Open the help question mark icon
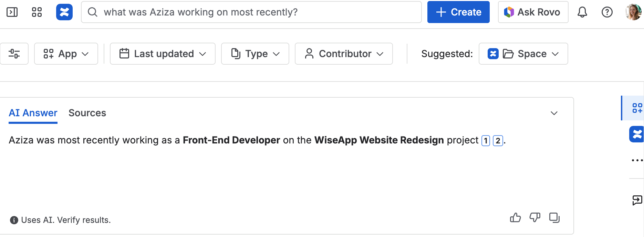 (607, 12)
